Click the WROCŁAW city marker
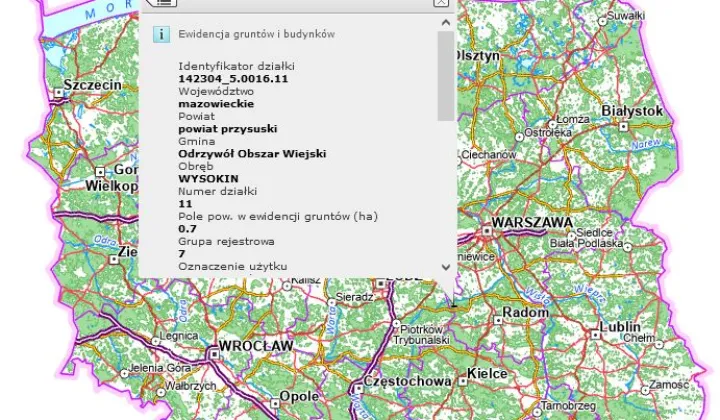This screenshot has height=420, width=720. coord(214,354)
